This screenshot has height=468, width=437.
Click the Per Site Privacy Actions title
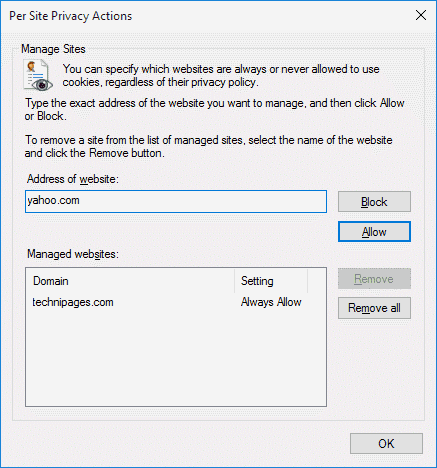(71, 16)
